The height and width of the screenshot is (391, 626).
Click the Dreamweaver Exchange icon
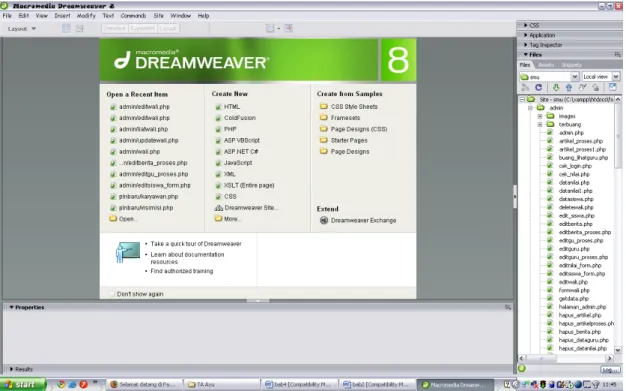pos(324,220)
